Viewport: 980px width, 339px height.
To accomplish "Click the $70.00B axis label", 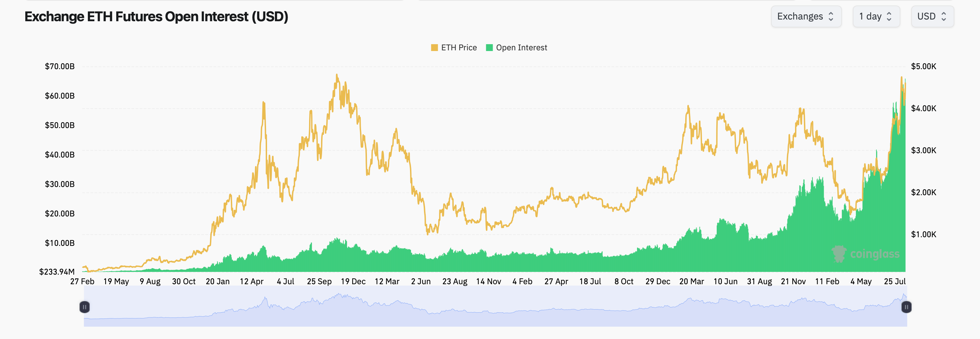I will point(60,66).
